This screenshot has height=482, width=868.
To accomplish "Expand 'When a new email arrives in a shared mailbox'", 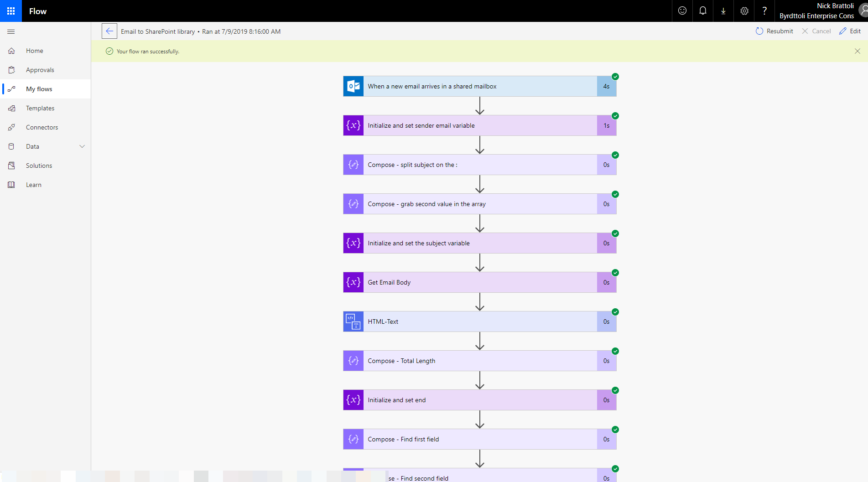I will [480, 86].
